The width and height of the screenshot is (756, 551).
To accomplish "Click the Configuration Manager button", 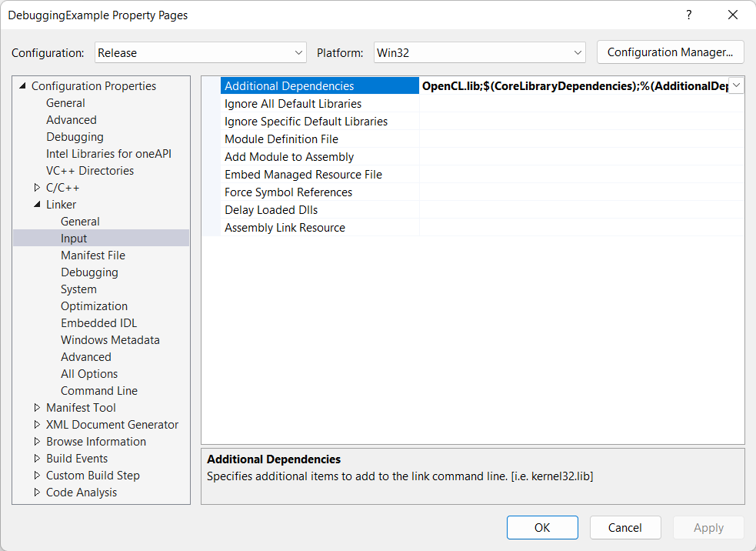I will (670, 52).
